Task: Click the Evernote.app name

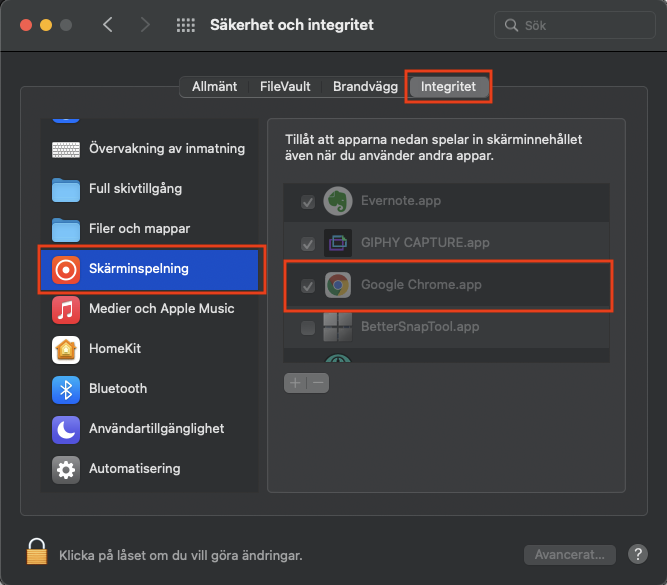Action: tap(401, 200)
